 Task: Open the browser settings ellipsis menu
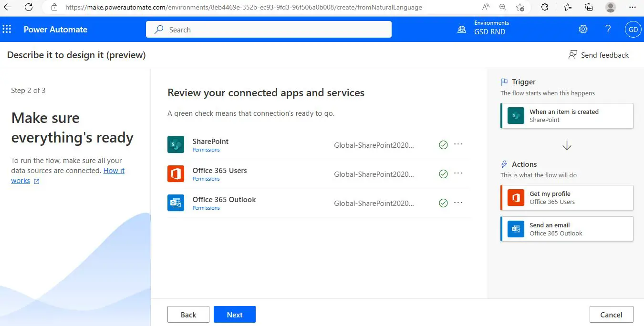pyautogui.click(x=633, y=7)
